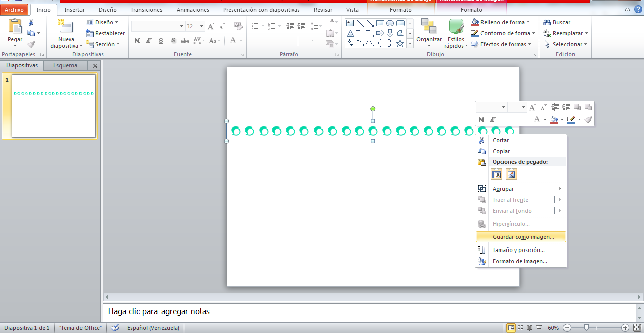Click mini toolbar bring forward icon
The image size is (644, 333).
coord(577,107)
